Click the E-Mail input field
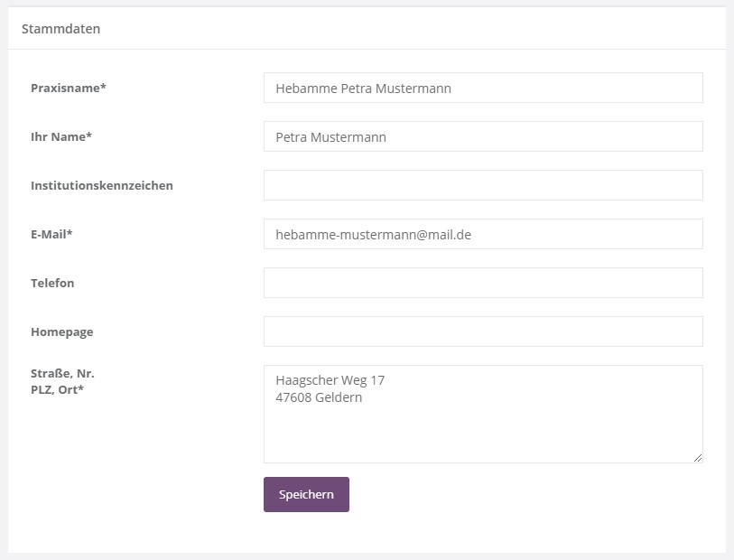Viewport: 734px width, 560px height. pos(483,234)
